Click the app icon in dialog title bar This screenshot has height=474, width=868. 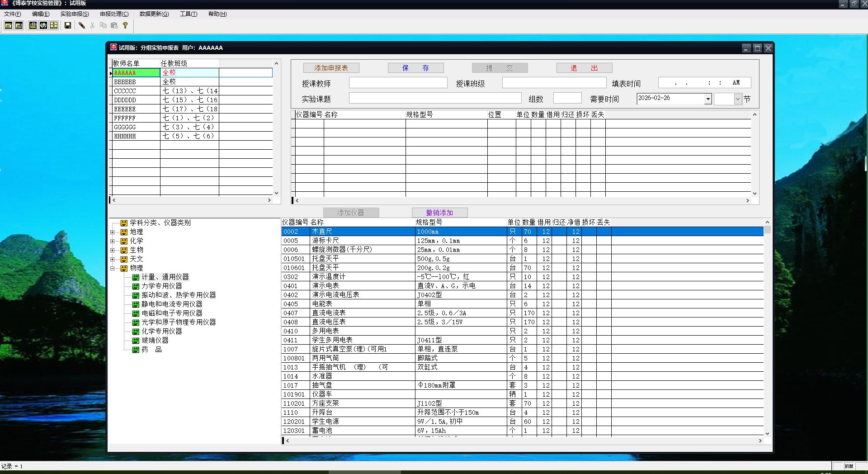point(113,47)
